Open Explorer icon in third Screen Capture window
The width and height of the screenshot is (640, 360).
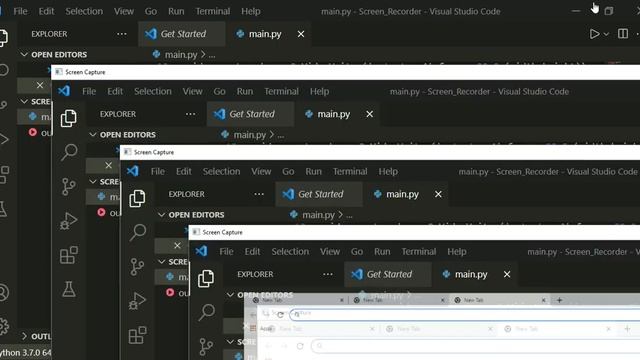(x=206, y=278)
